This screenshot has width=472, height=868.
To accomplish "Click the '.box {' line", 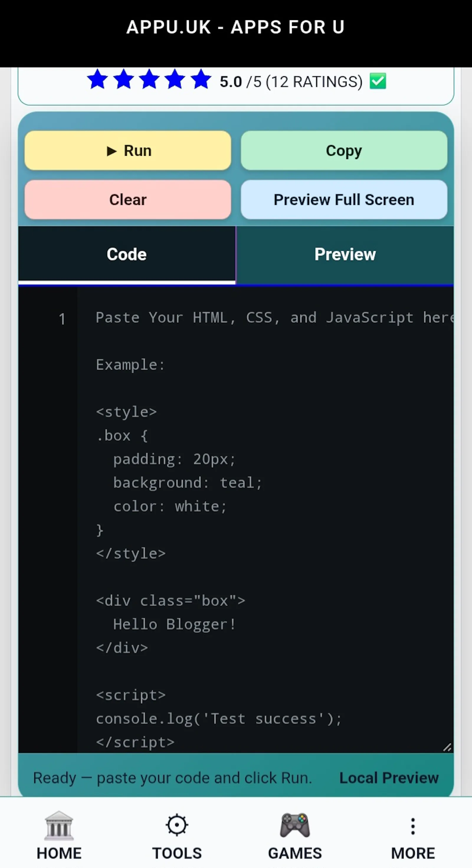I will pyautogui.click(x=122, y=435).
